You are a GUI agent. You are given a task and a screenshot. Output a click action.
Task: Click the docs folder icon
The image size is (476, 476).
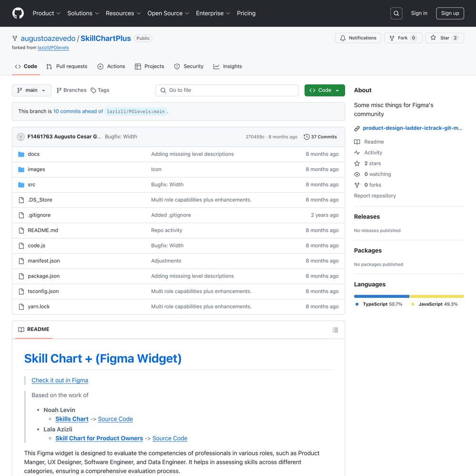(21, 154)
